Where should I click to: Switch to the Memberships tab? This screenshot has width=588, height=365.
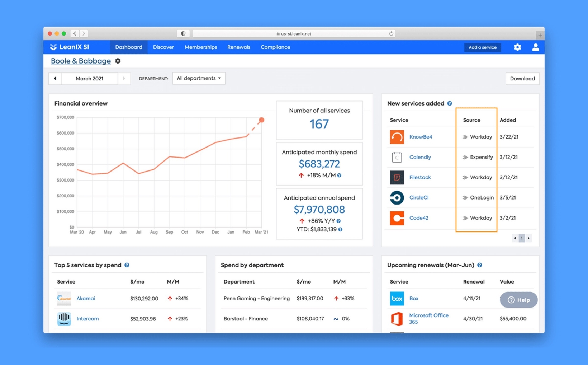[x=201, y=47]
